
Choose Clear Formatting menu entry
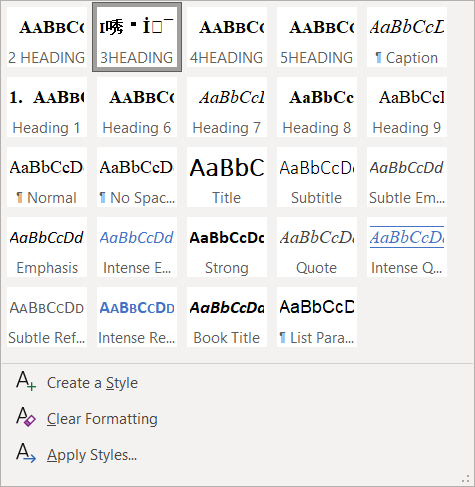click(x=237, y=419)
